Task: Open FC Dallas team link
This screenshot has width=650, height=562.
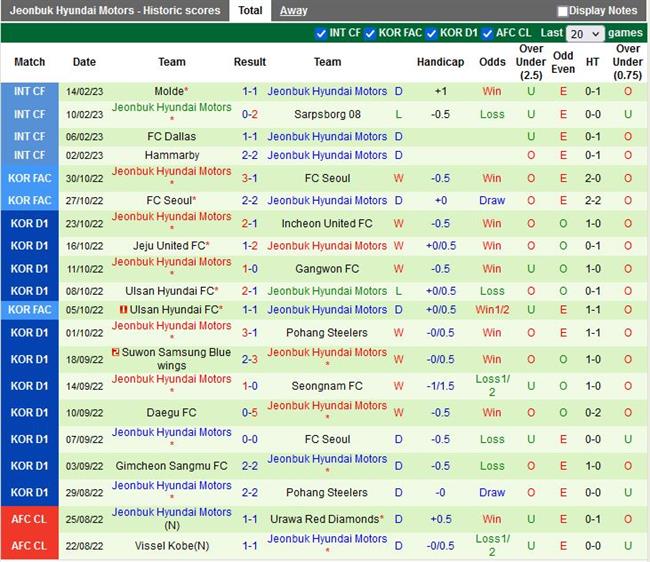Action: pyautogui.click(x=172, y=136)
